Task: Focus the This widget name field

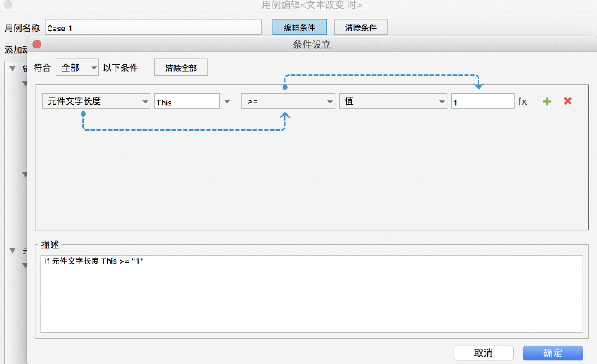Action: pos(187,101)
